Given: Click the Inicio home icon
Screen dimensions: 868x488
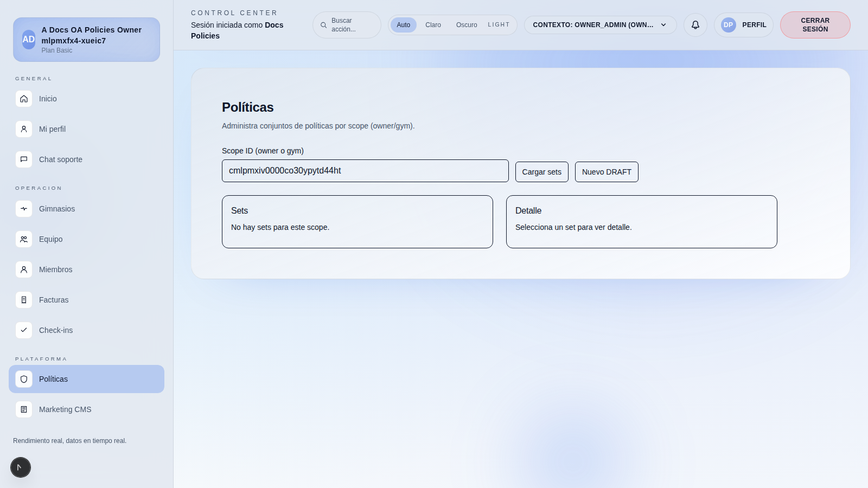Looking at the screenshot, I should pyautogui.click(x=24, y=99).
